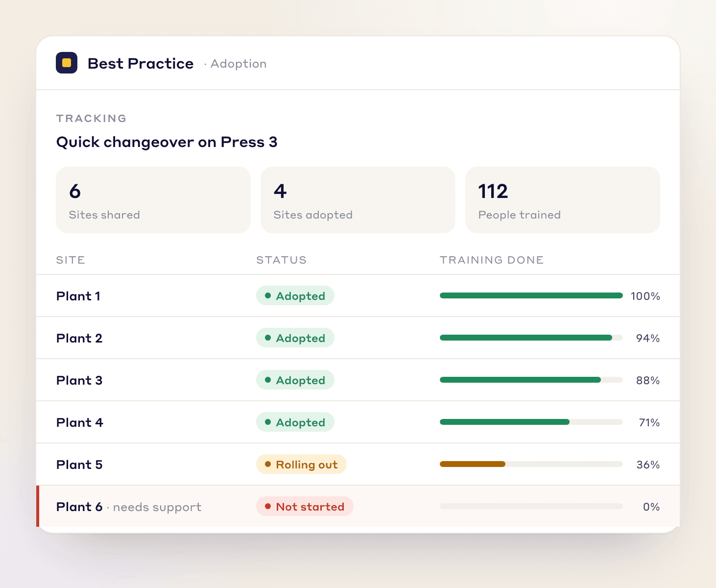Click the Adopted status badge for Plant 2
This screenshot has height=588, width=716.
tap(295, 338)
